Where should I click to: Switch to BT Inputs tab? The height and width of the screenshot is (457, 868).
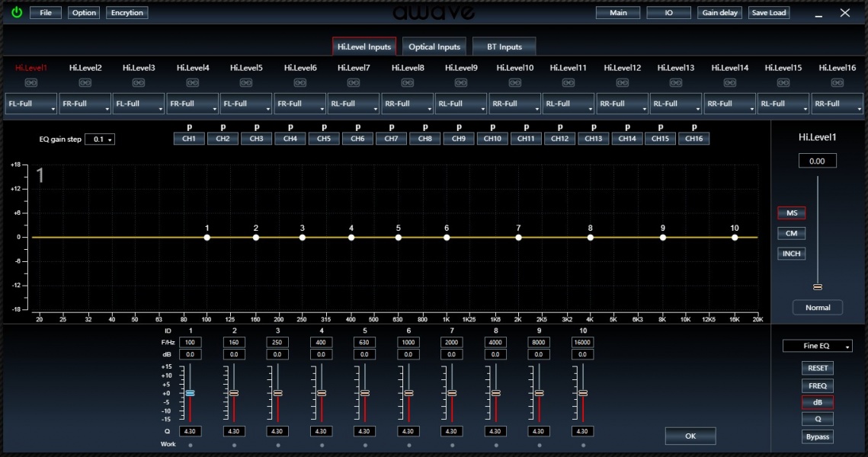point(504,46)
